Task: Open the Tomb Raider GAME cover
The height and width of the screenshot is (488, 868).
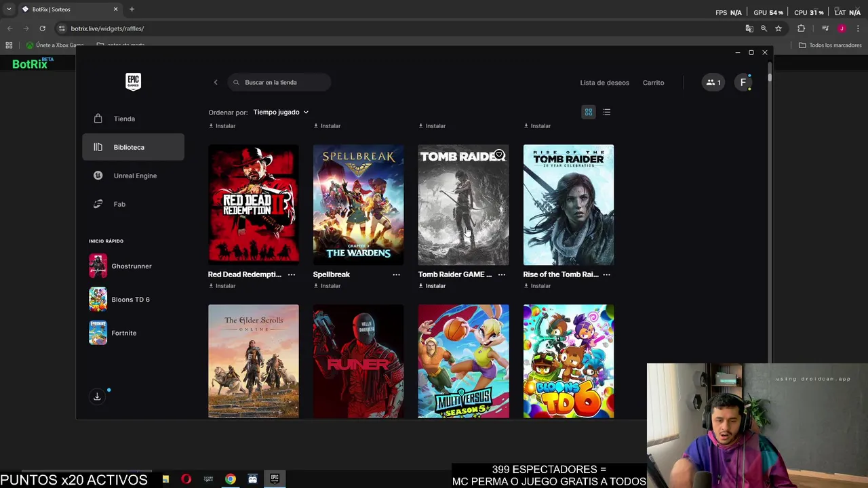Action: pos(463,205)
